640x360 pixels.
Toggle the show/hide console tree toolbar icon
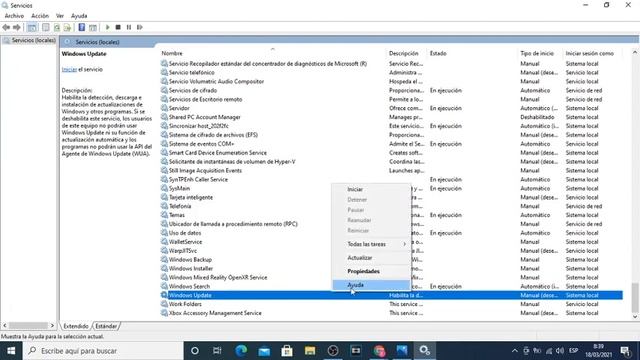[32, 27]
